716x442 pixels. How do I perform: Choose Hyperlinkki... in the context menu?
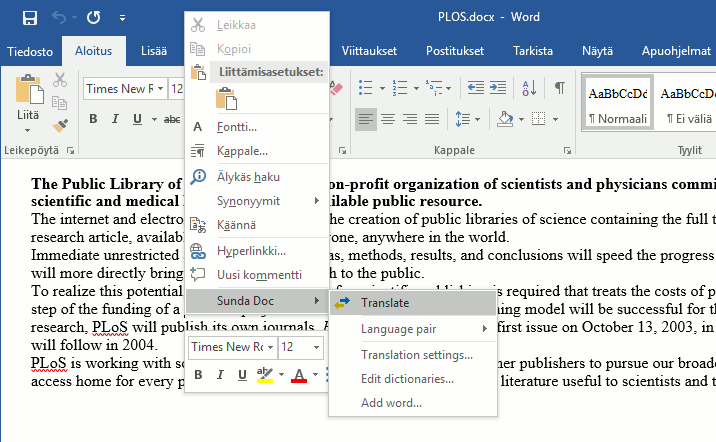pyautogui.click(x=257, y=251)
